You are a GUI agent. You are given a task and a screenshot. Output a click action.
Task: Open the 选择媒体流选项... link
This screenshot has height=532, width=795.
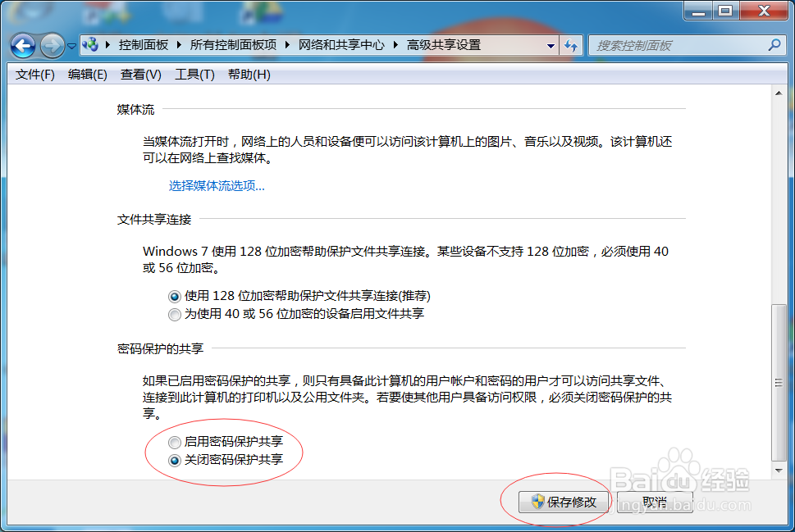[x=217, y=186]
